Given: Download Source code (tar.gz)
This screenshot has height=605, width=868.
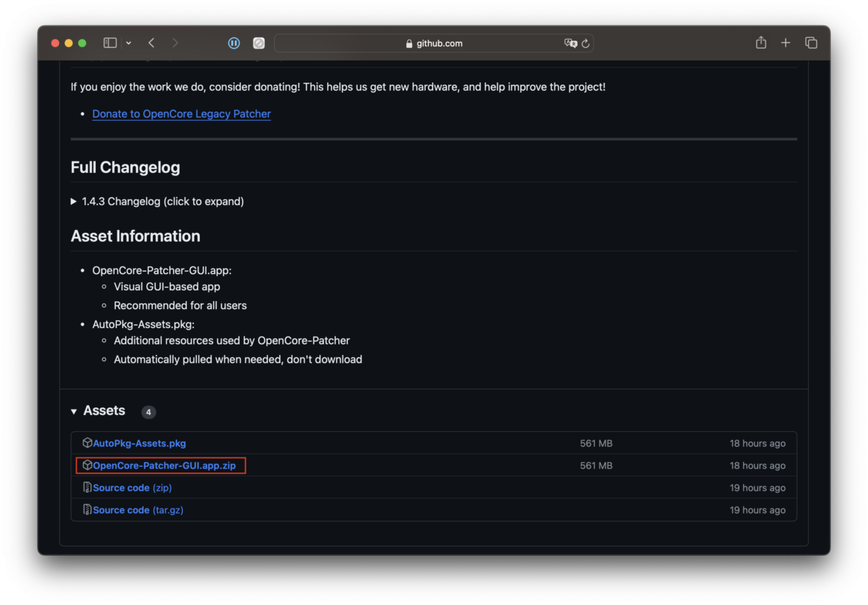Looking at the screenshot, I should coord(138,510).
